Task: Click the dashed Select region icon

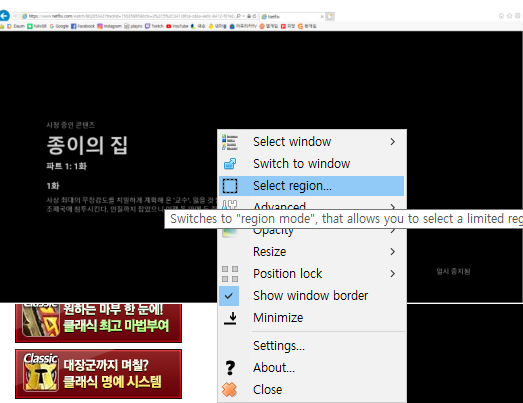Action: [x=230, y=186]
